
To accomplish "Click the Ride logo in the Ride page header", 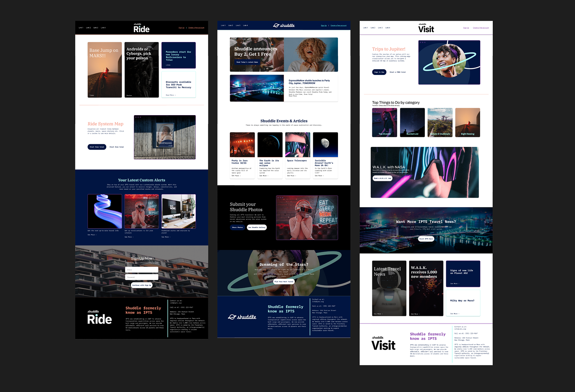I will pyautogui.click(x=141, y=28).
